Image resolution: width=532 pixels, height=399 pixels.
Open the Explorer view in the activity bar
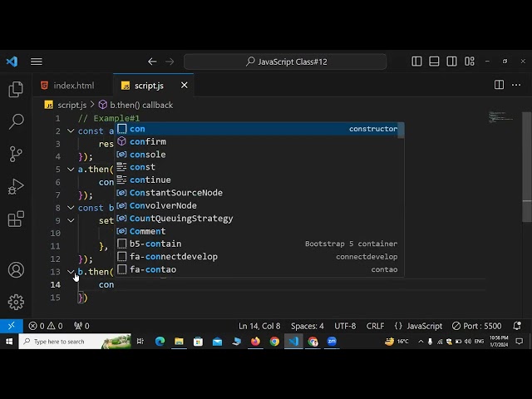16,89
